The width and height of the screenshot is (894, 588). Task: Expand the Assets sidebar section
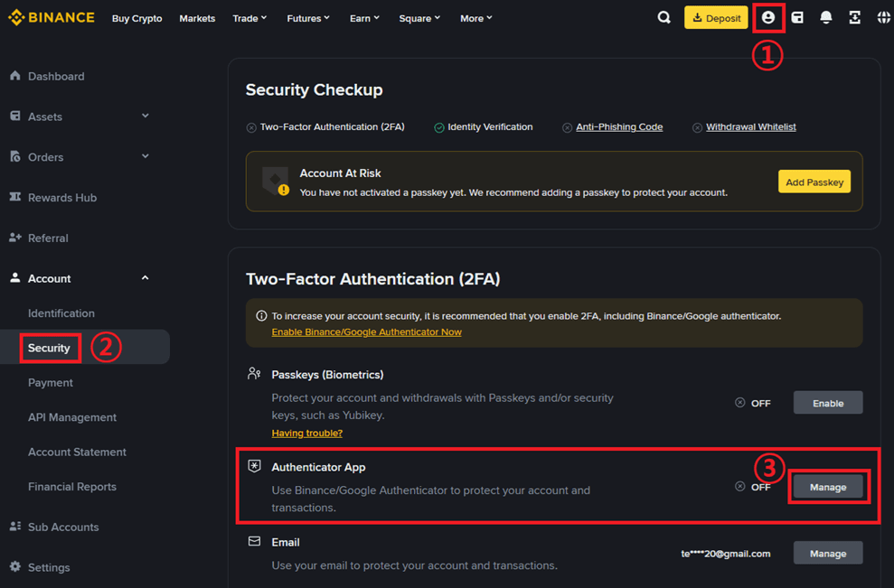[x=146, y=117]
